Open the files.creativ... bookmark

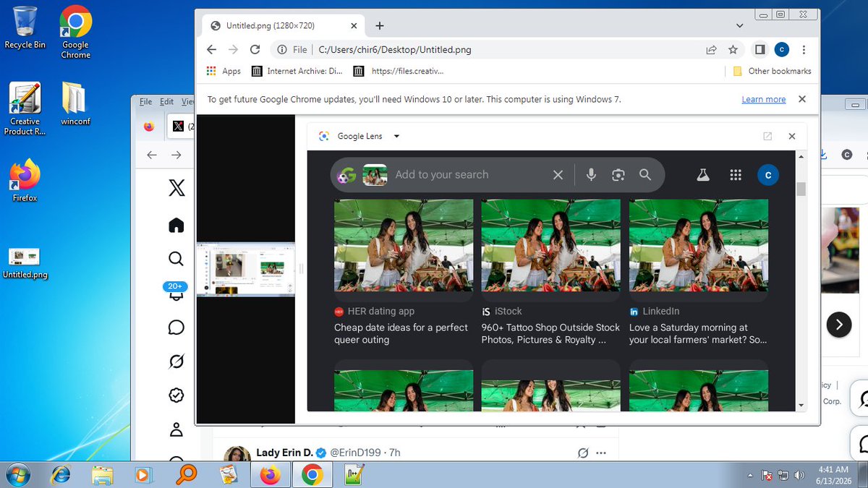(x=399, y=71)
